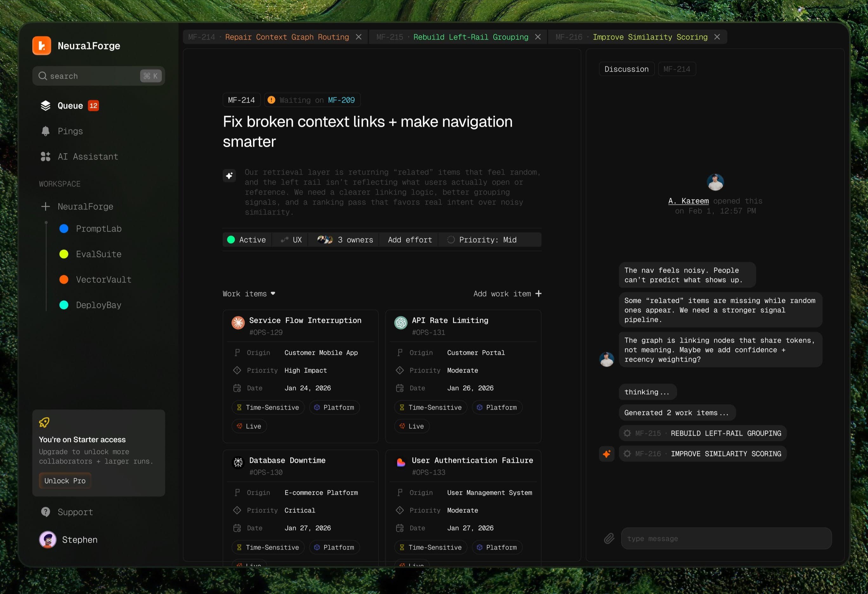Click the rocket icon in the Starter card

44,422
